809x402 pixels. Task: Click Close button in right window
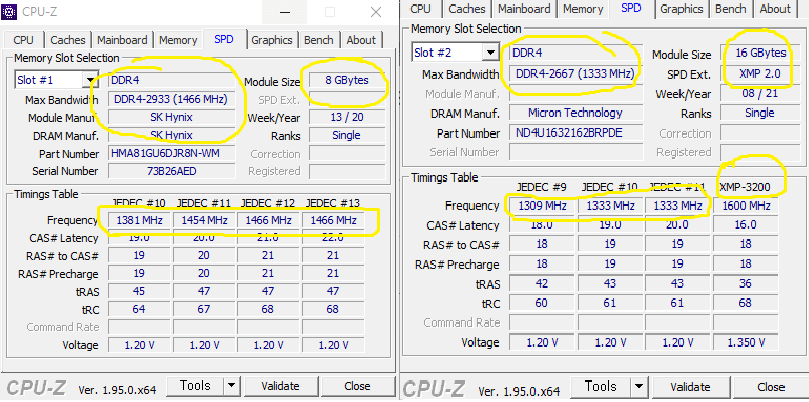click(x=771, y=387)
